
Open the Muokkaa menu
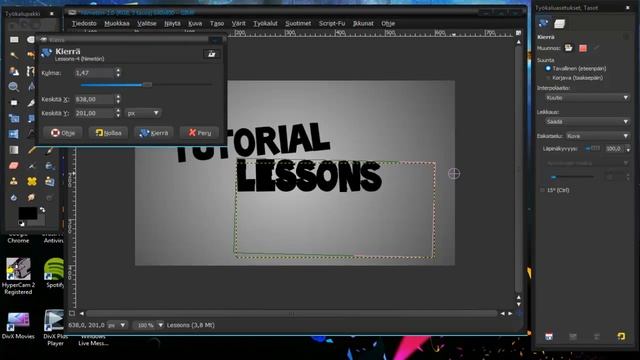pos(117,23)
